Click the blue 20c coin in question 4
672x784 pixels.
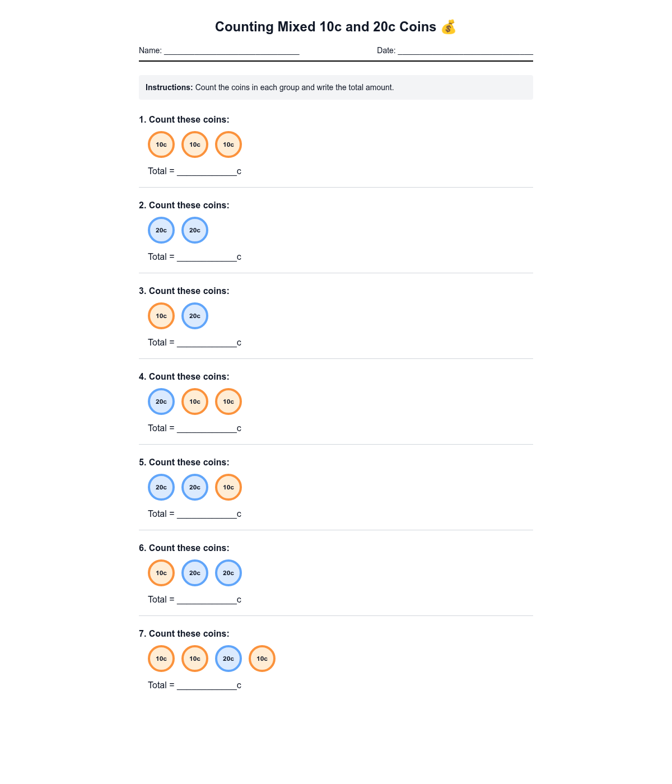pos(161,402)
